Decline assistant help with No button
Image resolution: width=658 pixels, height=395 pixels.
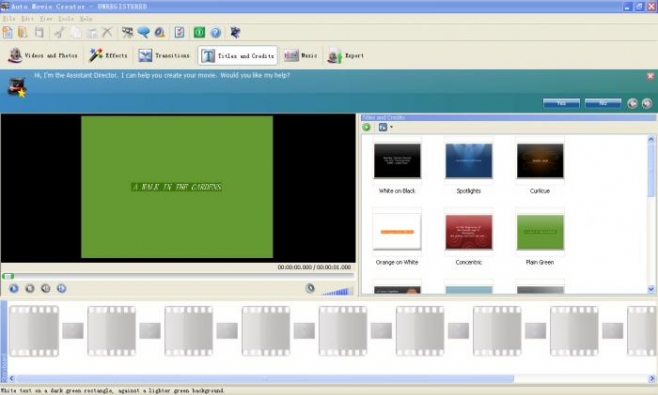tap(603, 103)
